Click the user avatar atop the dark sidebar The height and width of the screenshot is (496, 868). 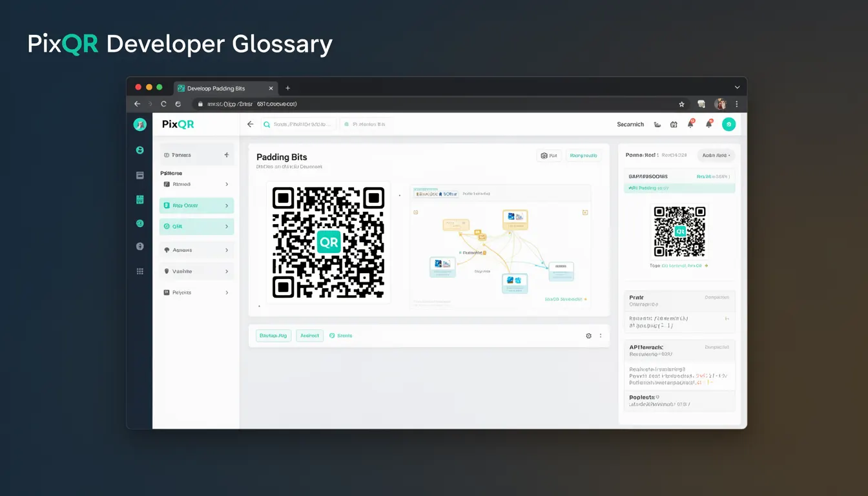139,125
